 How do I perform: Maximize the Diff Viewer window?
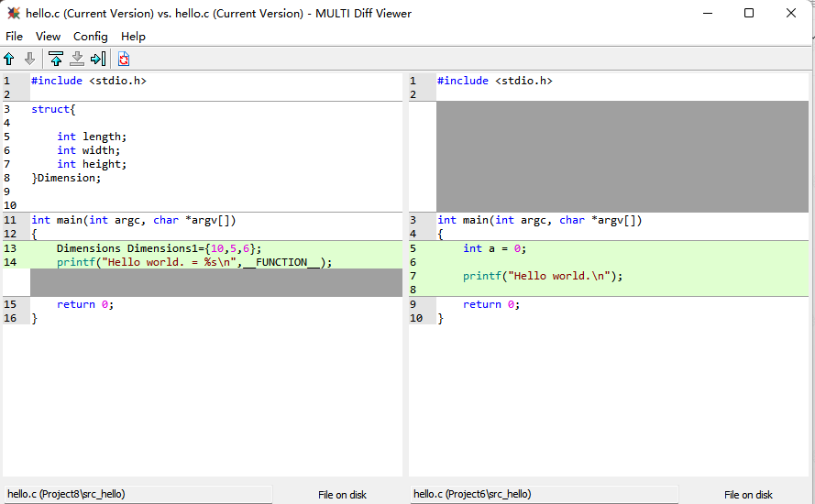coord(749,13)
